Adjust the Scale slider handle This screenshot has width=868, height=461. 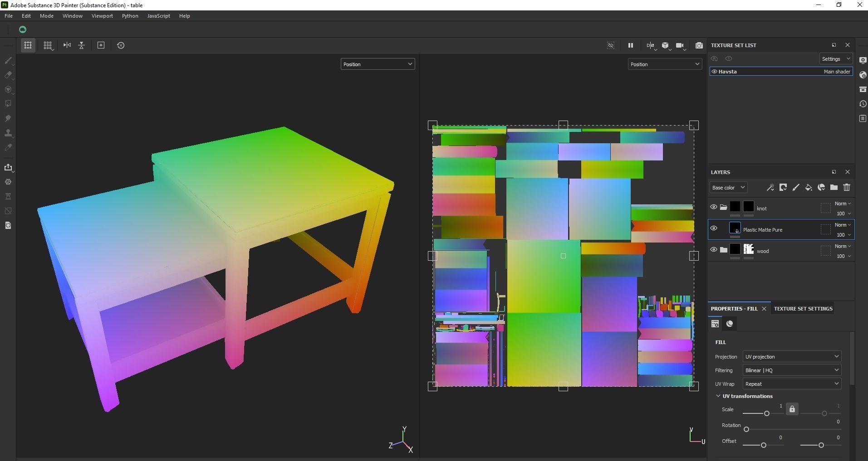pyautogui.click(x=767, y=413)
